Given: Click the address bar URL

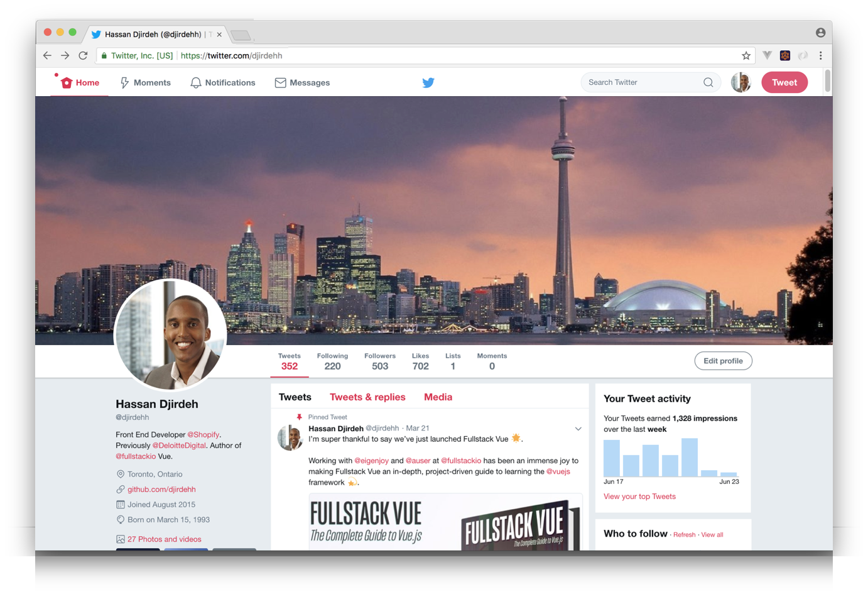Looking at the screenshot, I should (231, 55).
